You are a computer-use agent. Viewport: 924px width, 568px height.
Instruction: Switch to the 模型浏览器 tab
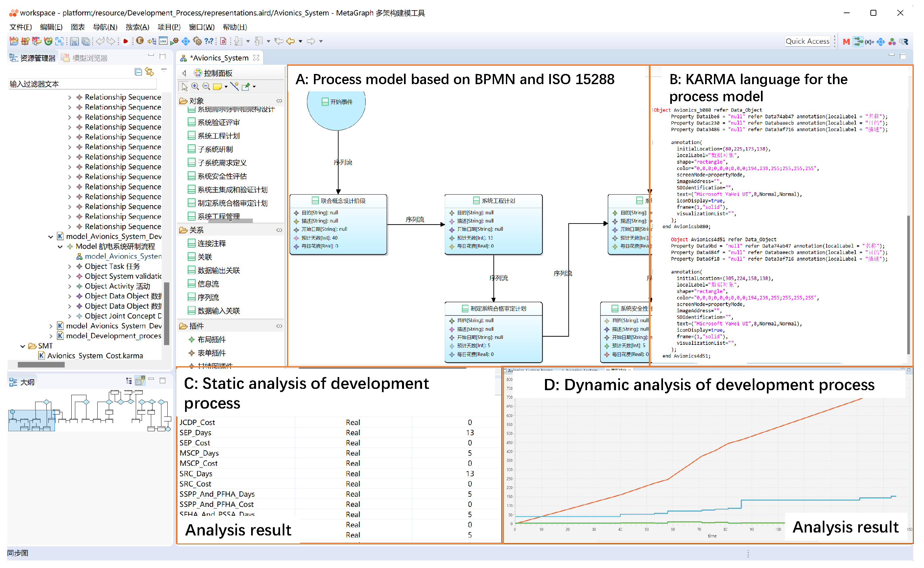coord(85,58)
